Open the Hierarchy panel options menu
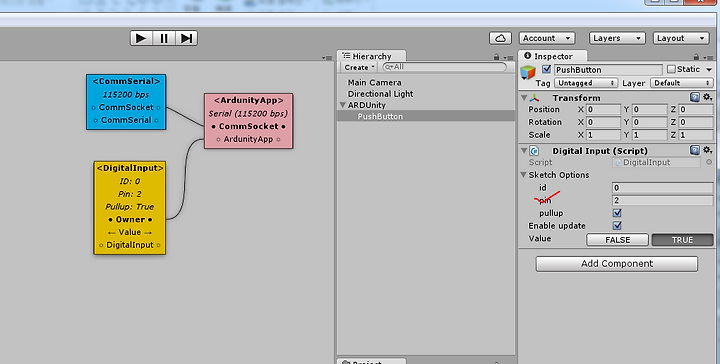The width and height of the screenshot is (720, 364). pos(508,58)
